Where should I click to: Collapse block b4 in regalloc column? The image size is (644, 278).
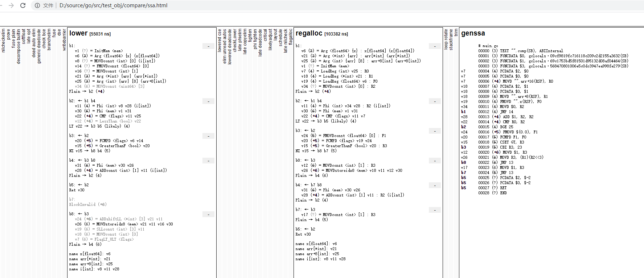[x=435, y=185]
